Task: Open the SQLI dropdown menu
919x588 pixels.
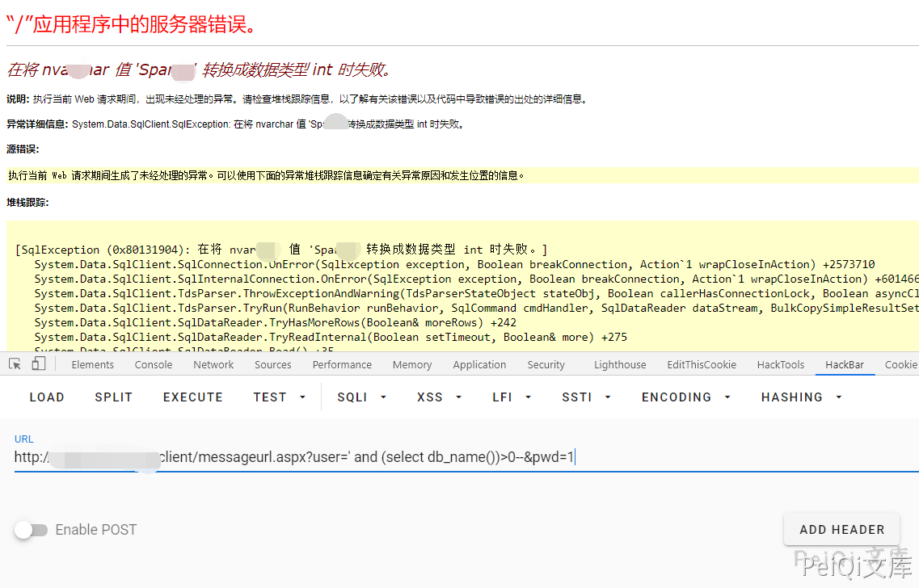Action: (361, 397)
